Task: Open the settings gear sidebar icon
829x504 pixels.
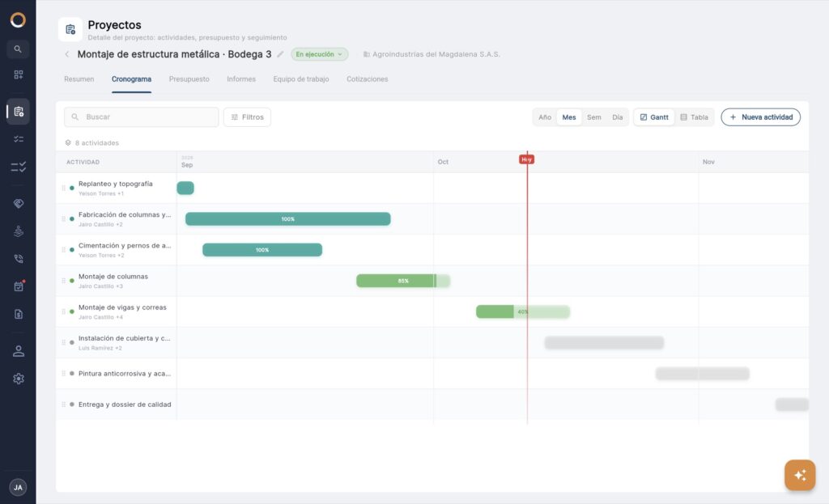Action: 18,379
